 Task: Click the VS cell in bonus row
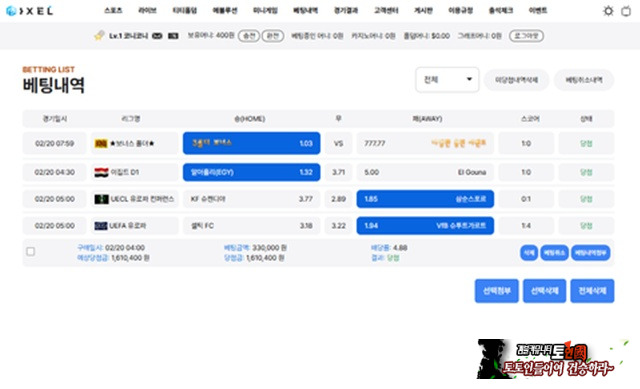point(338,143)
